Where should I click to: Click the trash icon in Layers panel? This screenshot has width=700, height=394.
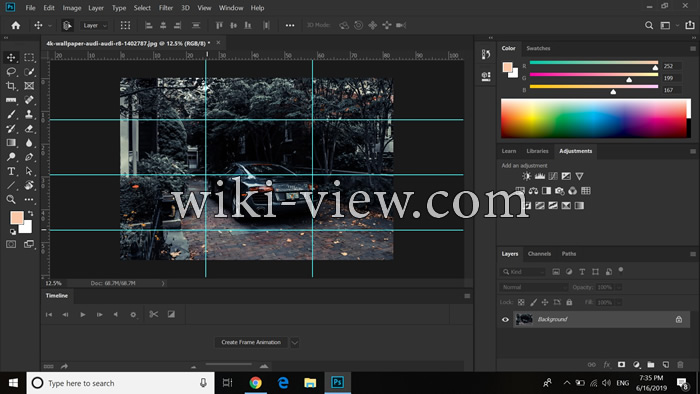click(x=680, y=365)
